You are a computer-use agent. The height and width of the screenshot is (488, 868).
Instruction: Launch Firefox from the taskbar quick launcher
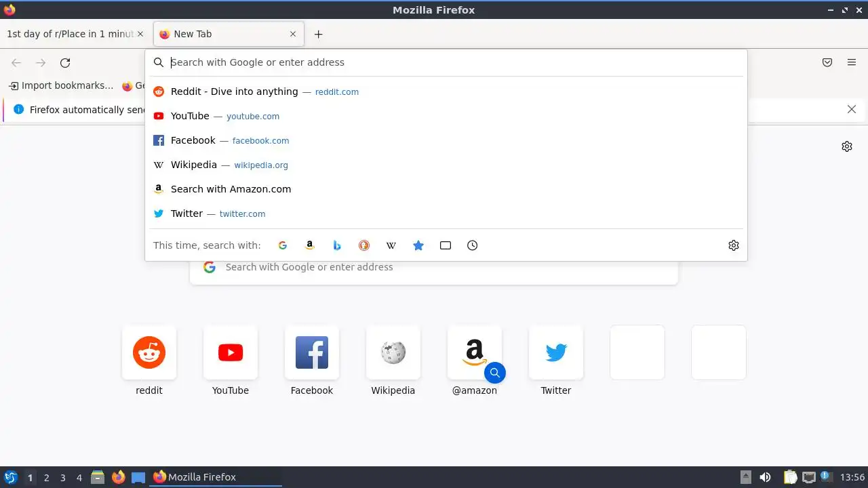[118, 477]
